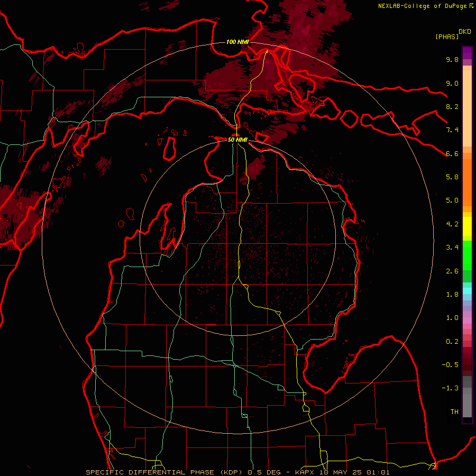The image size is (476, 476).
Task: Click the [PHAS] units label
Action: click(447, 36)
